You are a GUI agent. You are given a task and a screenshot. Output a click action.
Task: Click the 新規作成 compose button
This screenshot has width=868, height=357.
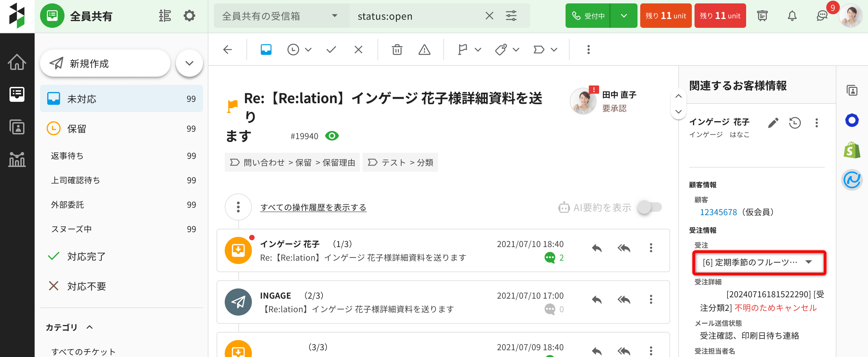click(x=105, y=63)
